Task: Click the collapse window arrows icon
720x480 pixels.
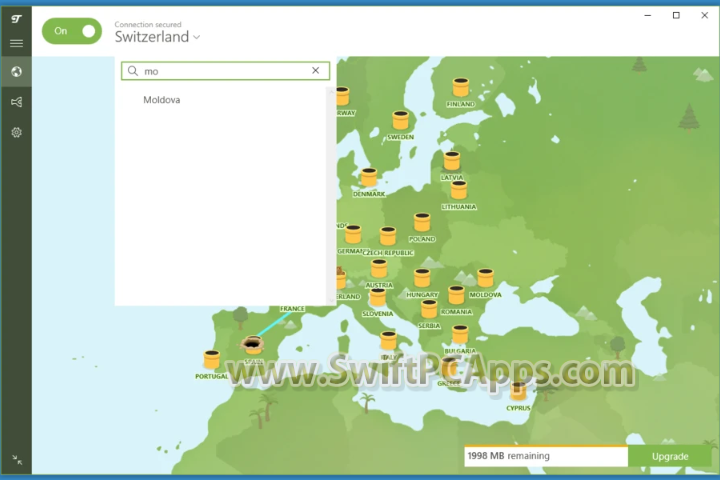Action: [x=17, y=459]
